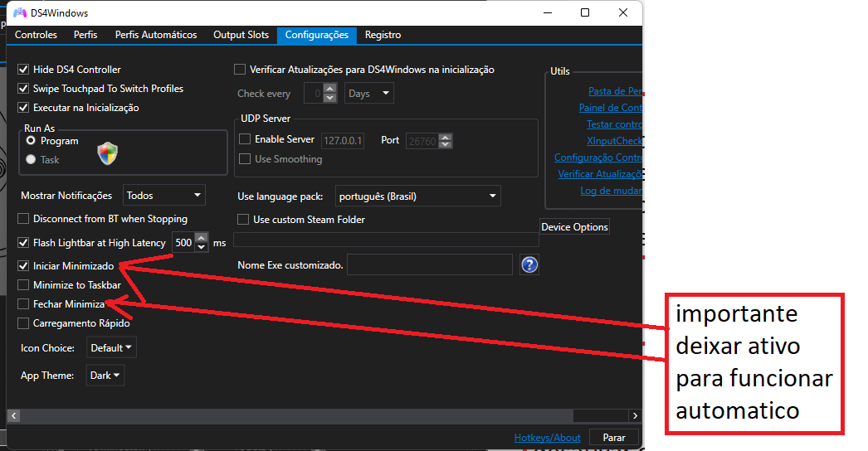Click the Parar button
The height and width of the screenshot is (451, 868).
(614, 438)
